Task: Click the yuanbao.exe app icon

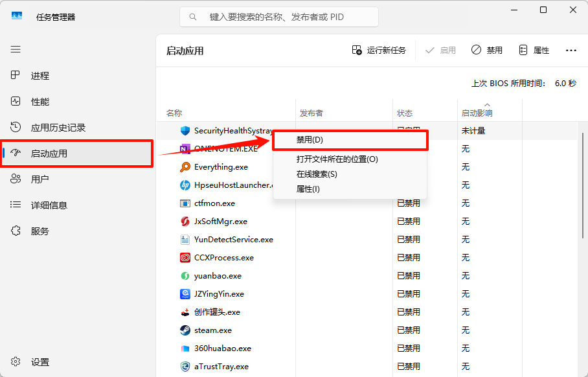Action: click(184, 276)
